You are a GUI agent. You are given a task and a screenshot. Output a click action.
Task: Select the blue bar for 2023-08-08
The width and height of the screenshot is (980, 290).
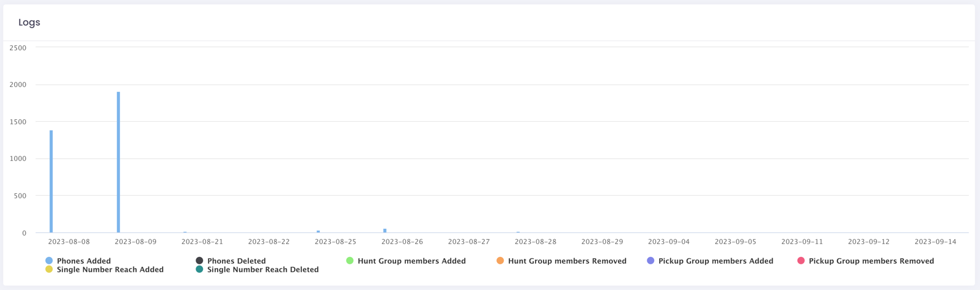point(51,182)
